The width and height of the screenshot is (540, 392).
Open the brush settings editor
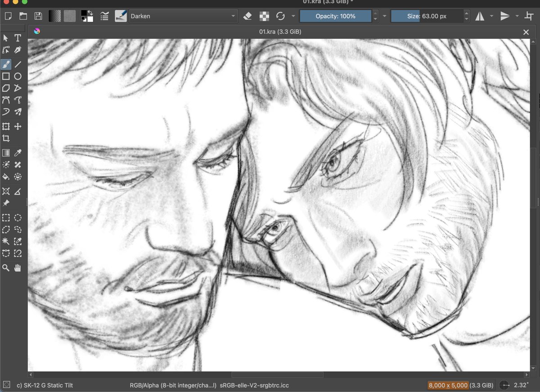[x=104, y=16]
